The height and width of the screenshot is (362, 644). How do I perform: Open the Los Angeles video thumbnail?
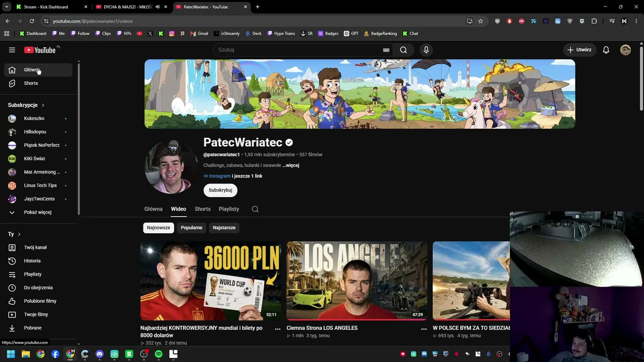(357, 281)
